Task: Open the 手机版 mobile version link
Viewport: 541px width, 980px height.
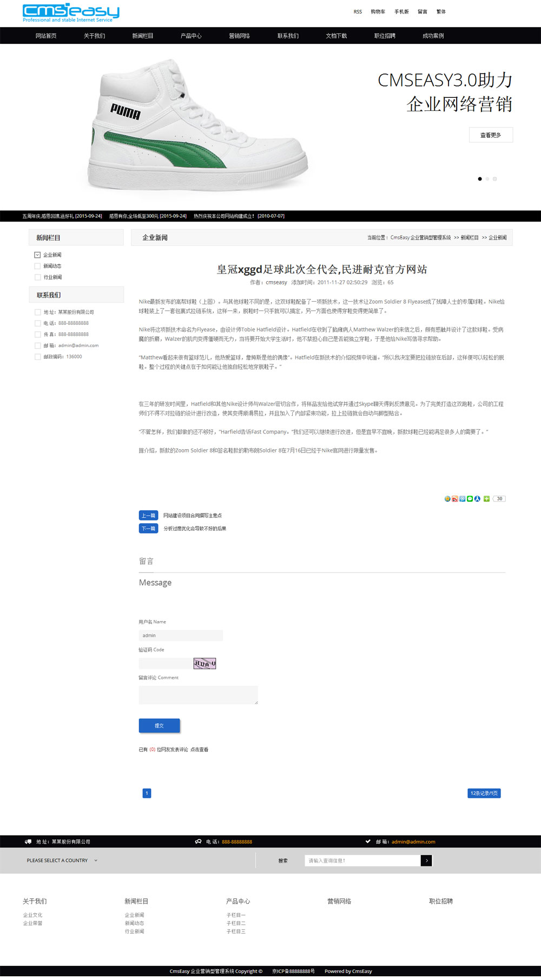Action: tap(401, 12)
